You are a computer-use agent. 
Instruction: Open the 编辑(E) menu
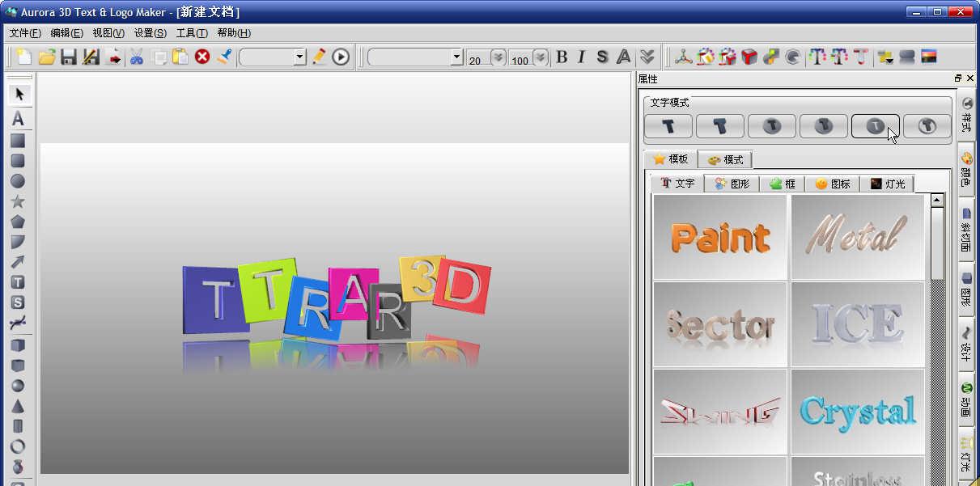click(x=66, y=33)
